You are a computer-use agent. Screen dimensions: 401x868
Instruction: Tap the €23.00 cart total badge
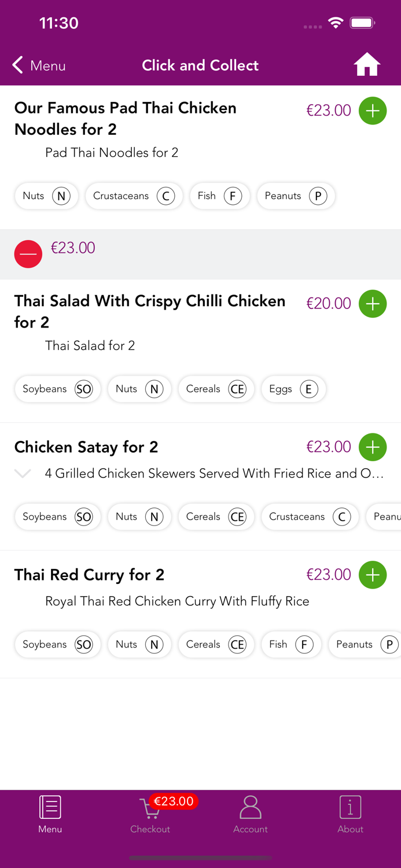coord(174,801)
